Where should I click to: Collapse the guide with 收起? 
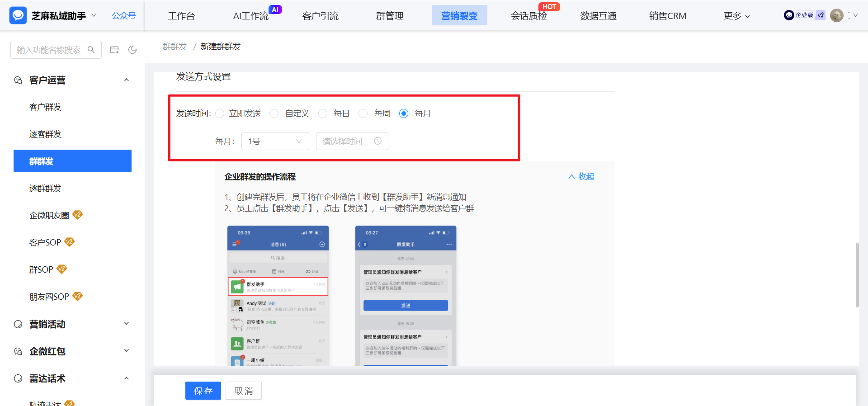581,176
